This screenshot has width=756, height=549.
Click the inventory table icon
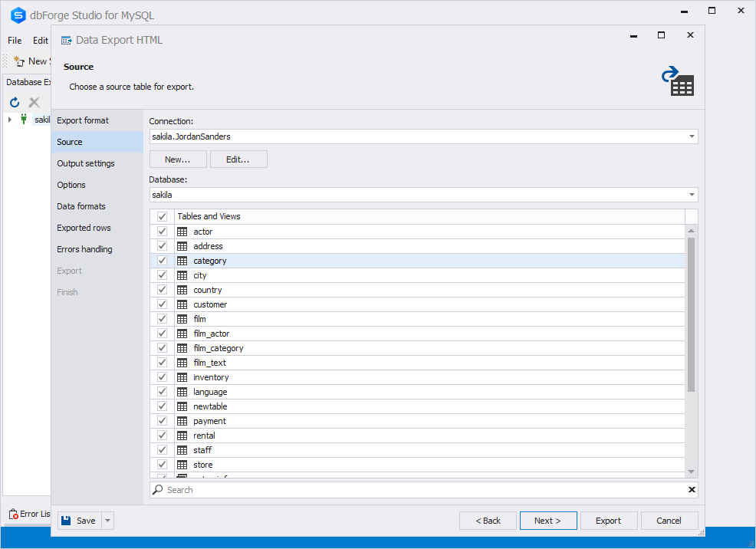click(x=182, y=377)
